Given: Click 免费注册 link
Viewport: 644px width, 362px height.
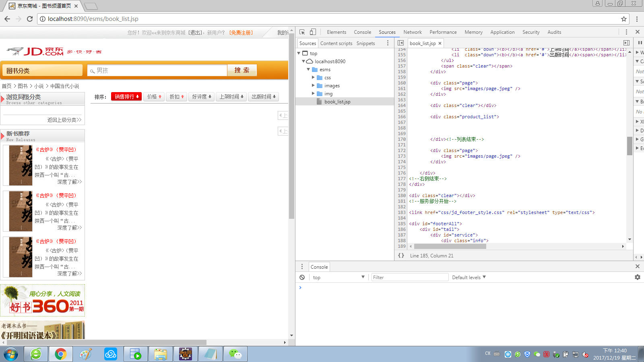Looking at the screenshot, I should (x=241, y=33).
